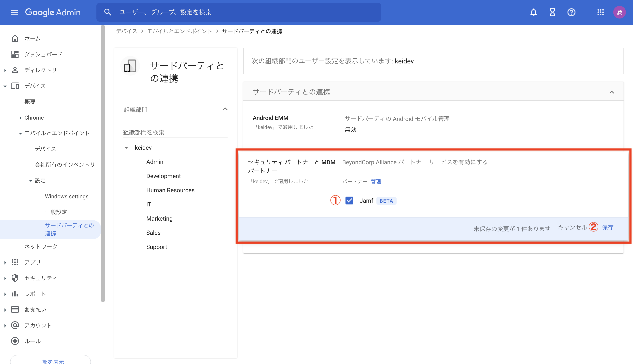Expand the アカウント sidebar section
Screen dimensions: 633x364
point(5,326)
